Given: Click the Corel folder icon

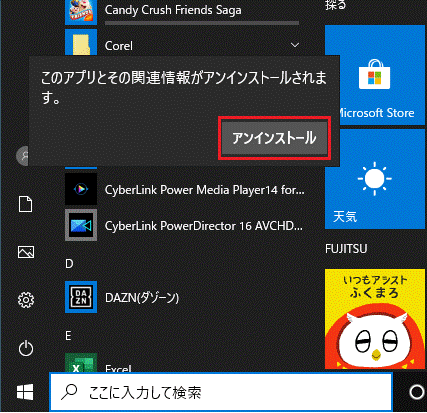Looking at the screenshot, I should 81,42.
